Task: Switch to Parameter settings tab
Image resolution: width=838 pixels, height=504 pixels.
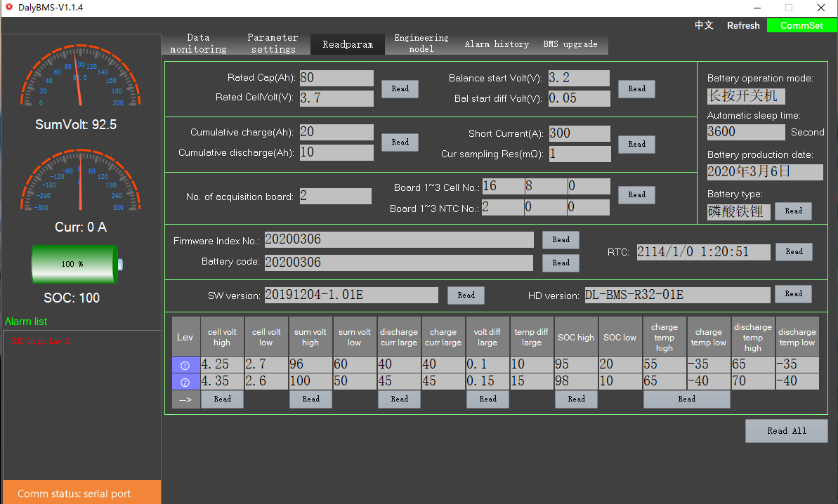Action: (x=273, y=44)
